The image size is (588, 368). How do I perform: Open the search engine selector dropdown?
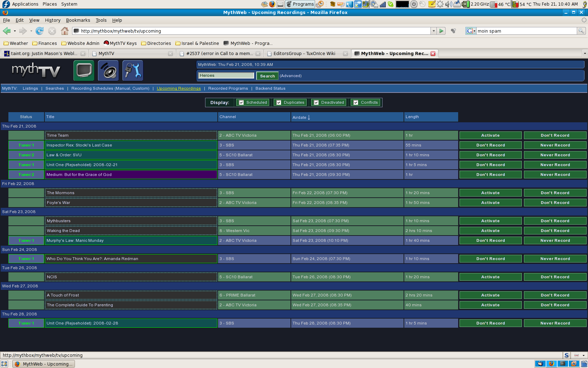click(471, 31)
